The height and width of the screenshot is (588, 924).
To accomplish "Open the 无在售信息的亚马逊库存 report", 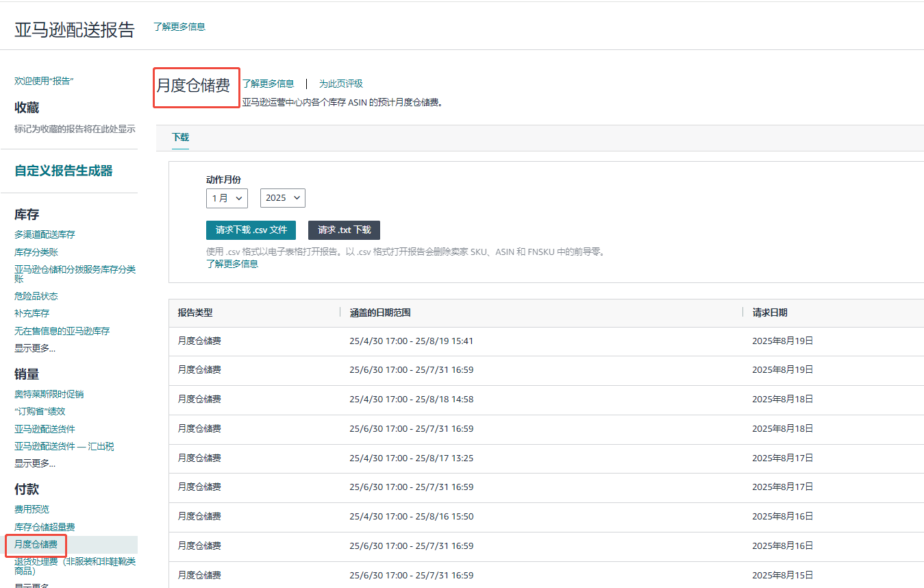I will [62, 331].
